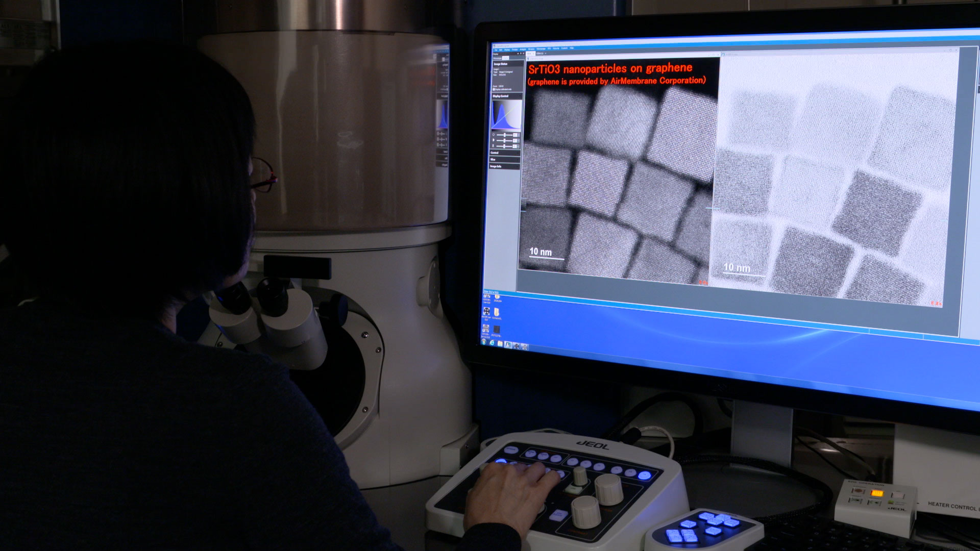Image resolution: width=980 pixels, height=551 pixels.
Task: Switch to the Microscope tab in left panel
Action: click(x=498, y=58)
